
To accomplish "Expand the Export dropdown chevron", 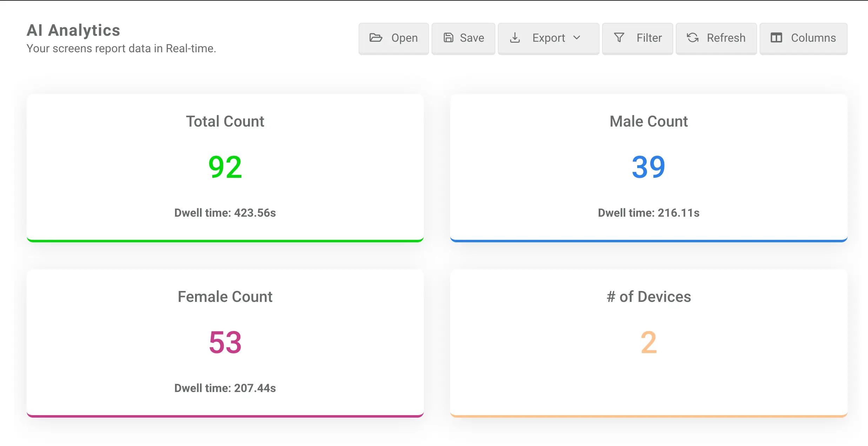I will 577,38.
